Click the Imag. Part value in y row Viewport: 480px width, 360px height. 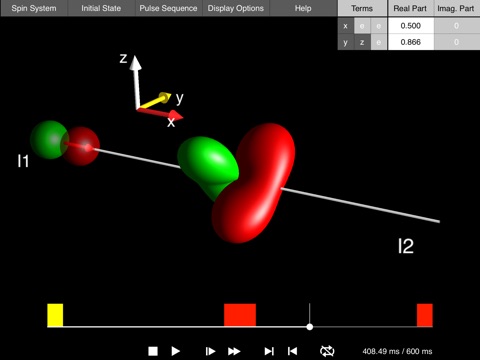pos(457,42)
